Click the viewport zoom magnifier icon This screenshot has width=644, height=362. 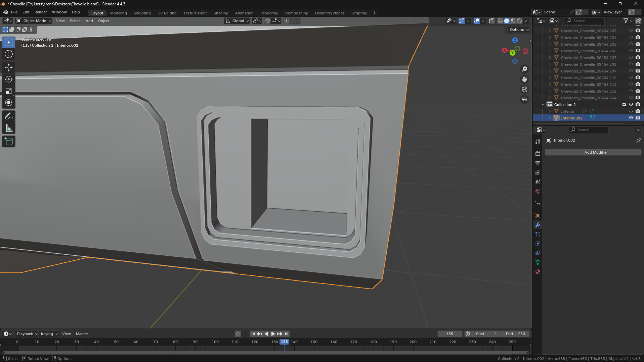[524, 69]
